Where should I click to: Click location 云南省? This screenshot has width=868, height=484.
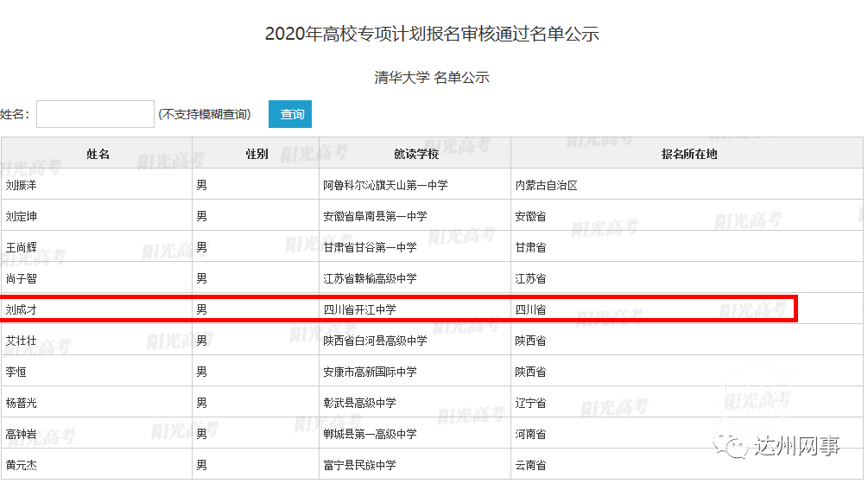coord(530,465)
